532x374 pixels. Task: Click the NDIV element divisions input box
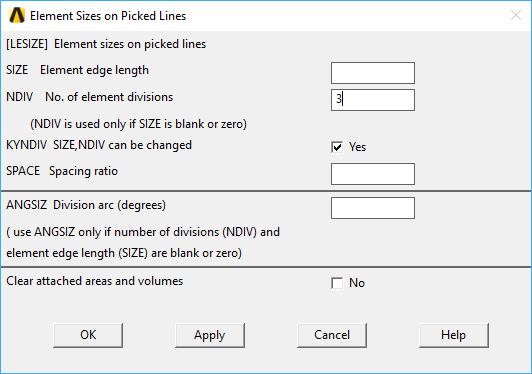373,100
